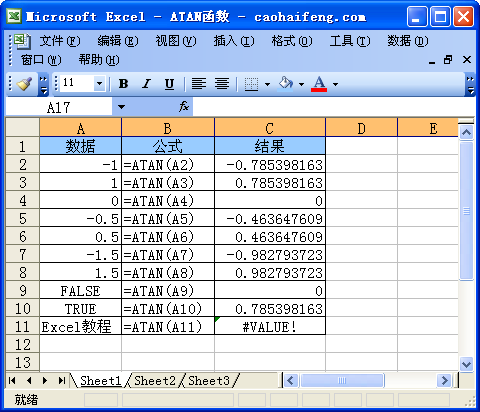This screenshot has height=412, width=480.
Task: Switch to Sheet3 tab
Action: (209, 380)
